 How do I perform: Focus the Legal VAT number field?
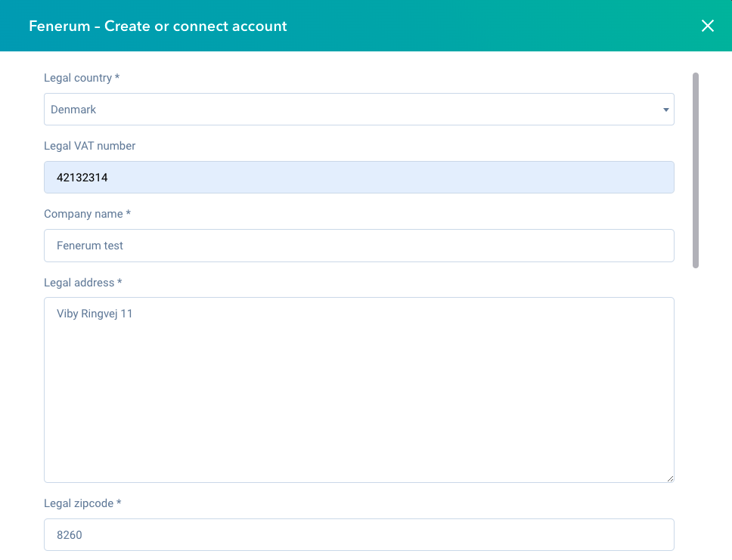pyautogui.click(x=359, y=178)
